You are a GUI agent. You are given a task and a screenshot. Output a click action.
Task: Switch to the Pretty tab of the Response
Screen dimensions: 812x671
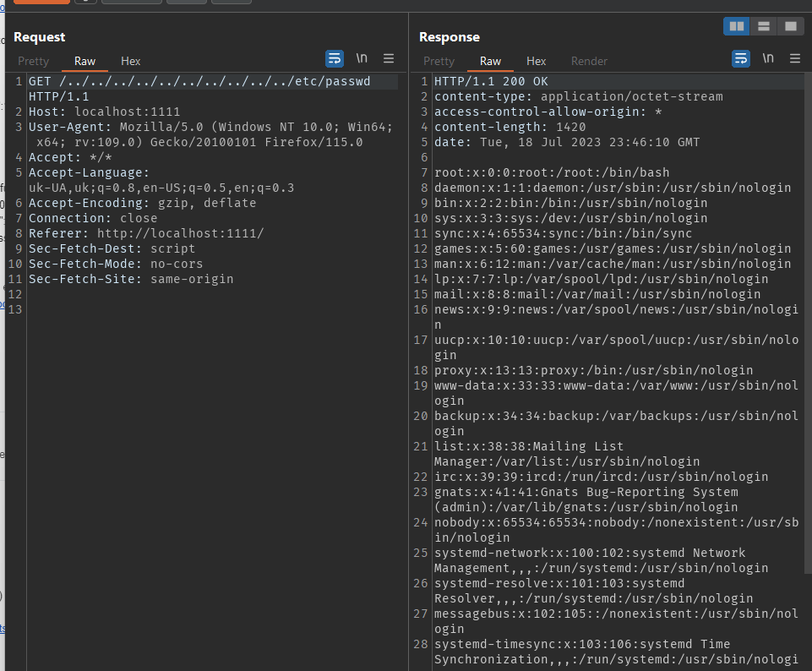[439, 61]
